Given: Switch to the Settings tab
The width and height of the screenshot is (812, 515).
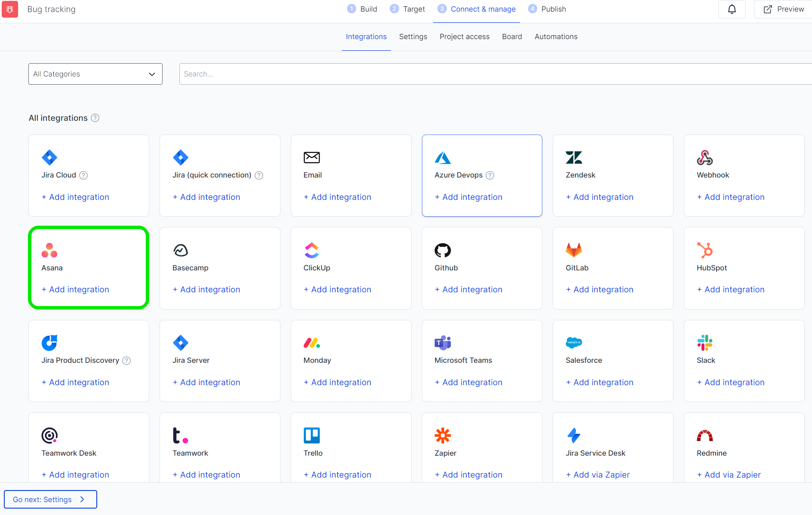Looking at the screenshot, I should point(413,37).
